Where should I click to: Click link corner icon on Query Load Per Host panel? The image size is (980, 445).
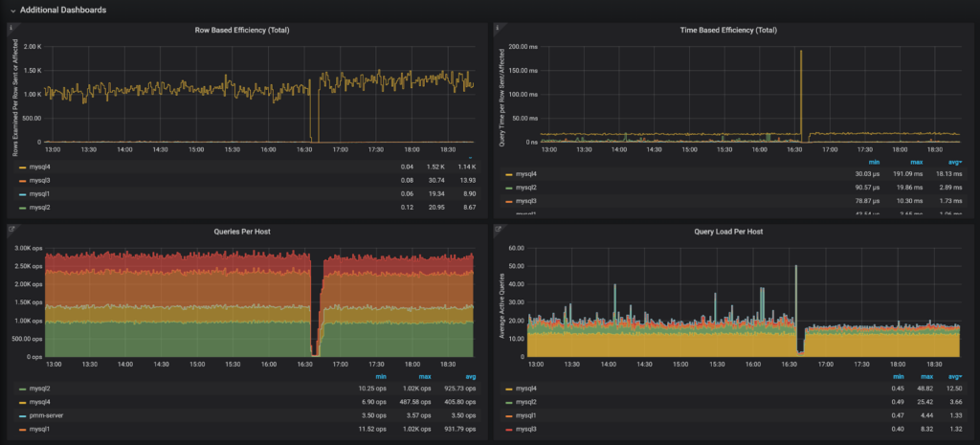(497, 229)
